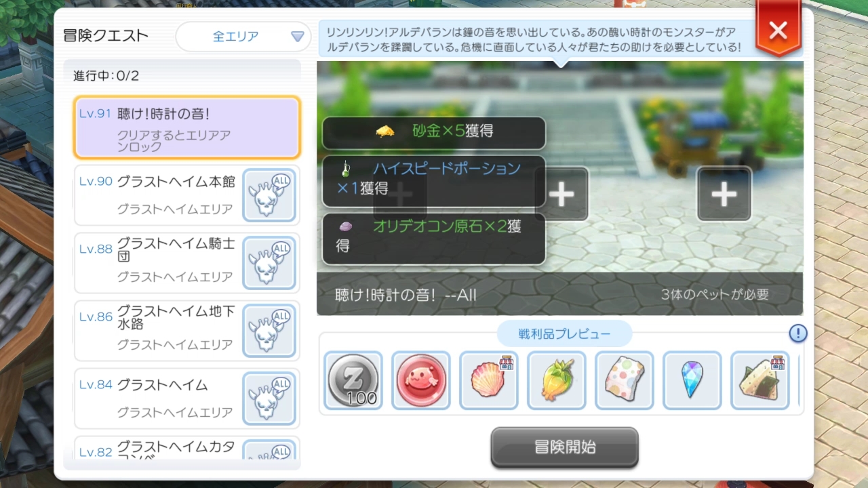Viewport: 868px width, 488px height.
Task: Tap ALL skull icon for グラストヘイム騎士団
Action: (269, 263)
